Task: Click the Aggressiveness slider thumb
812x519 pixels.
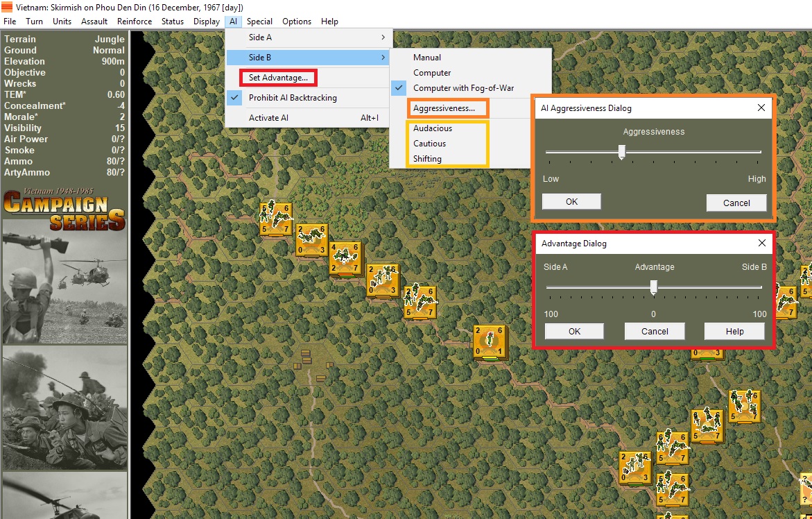Action: [x=622, y=152]
